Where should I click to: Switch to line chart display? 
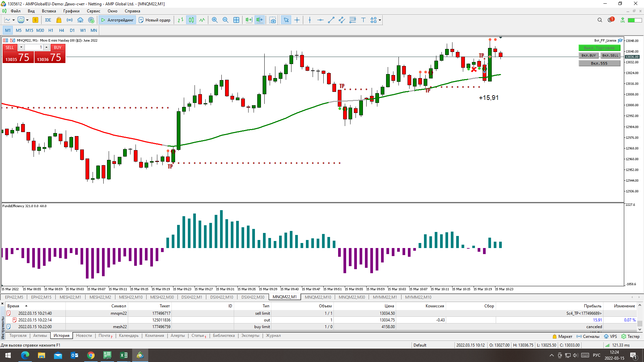click(x=202, y=20)
